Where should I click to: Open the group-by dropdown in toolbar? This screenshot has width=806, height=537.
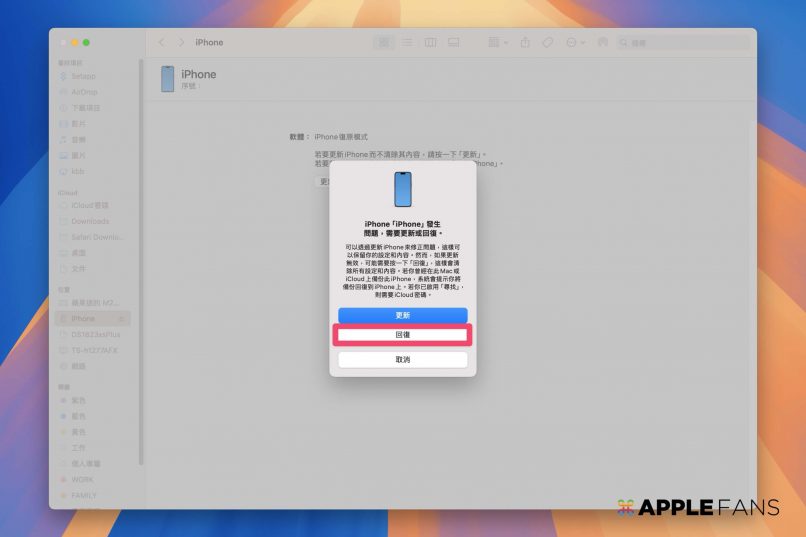(x=497, y=43)
